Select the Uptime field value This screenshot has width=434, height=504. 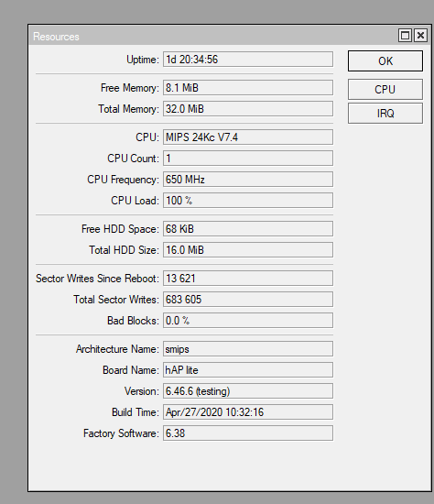[248, 60]
